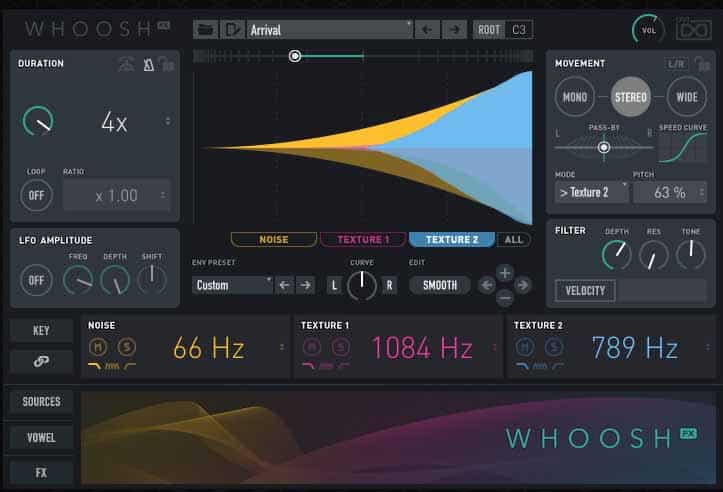Click the chain link icon below KEY
The image size is (723, 492).
(x=41, y=361)
